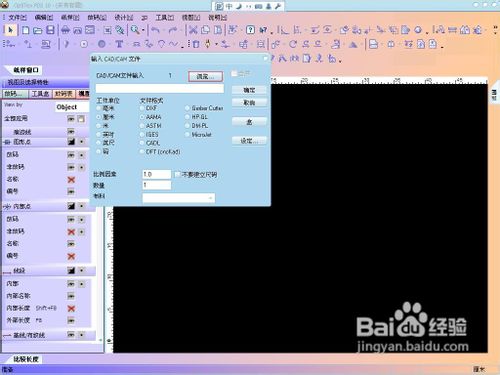Tick the 不要建立尺码 checkbox

pos(177,174)
